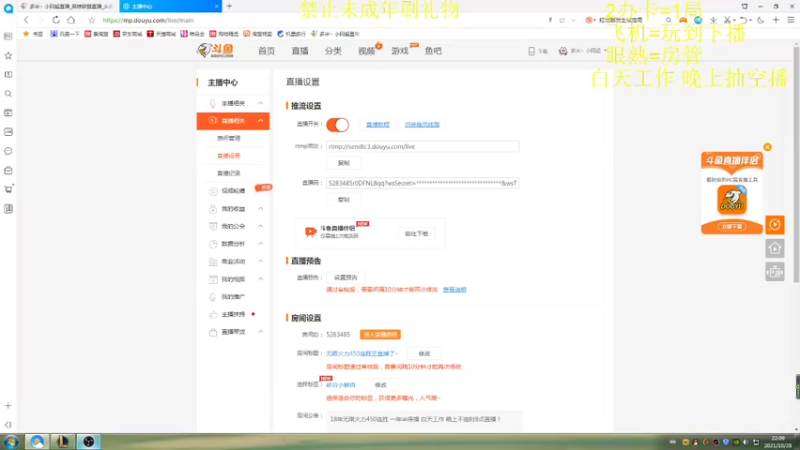Open gamepad games icon in toolbar

(x=683, y=20)
